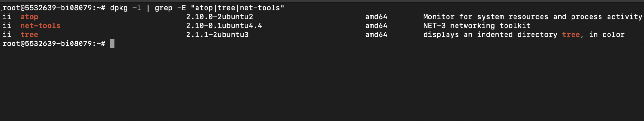Image resolution: width=644 pixels, height=121 pixels.
Task: Click the highlighted net-tools package name
Action: (41, 26)
